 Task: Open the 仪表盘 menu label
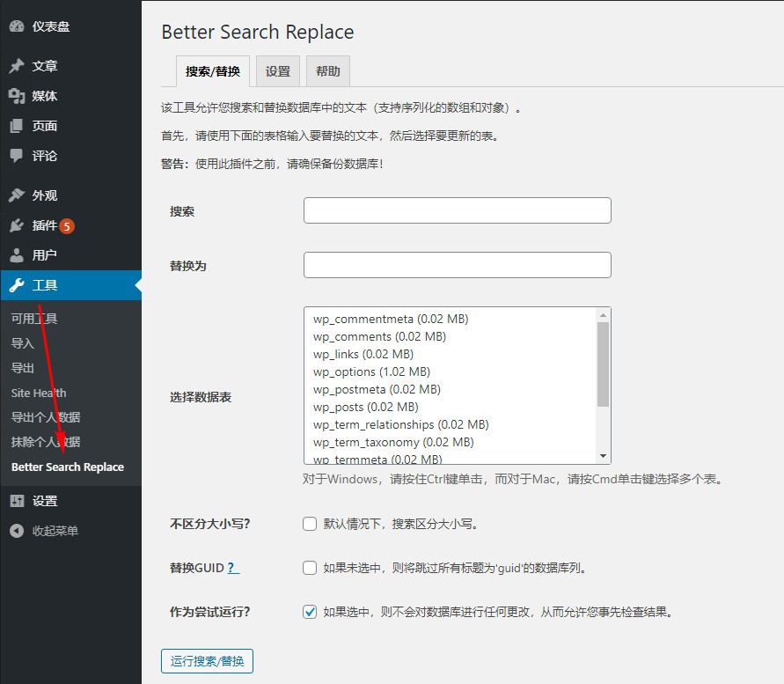51,26
